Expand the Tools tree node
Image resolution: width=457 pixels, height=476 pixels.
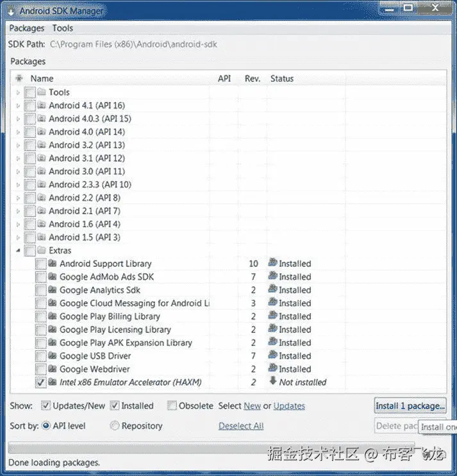[18, 92]
